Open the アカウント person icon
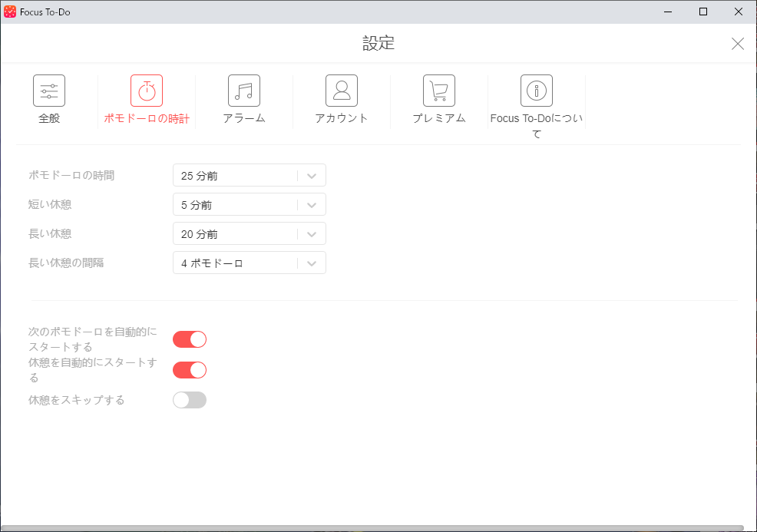This screenshot has height=532, width=757. pos(342,91)
